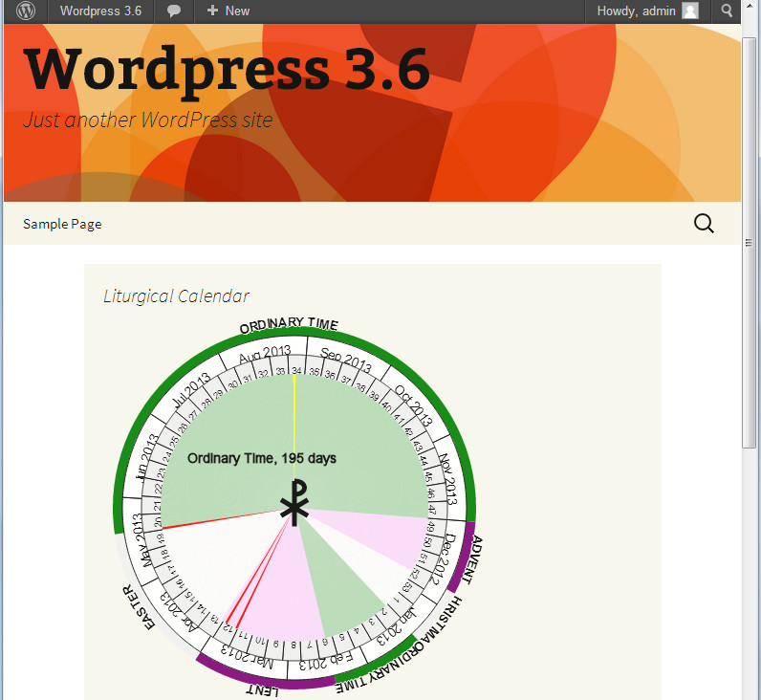Click week 34 on the calendar ring
761x700 pixels.
(296, 370)
